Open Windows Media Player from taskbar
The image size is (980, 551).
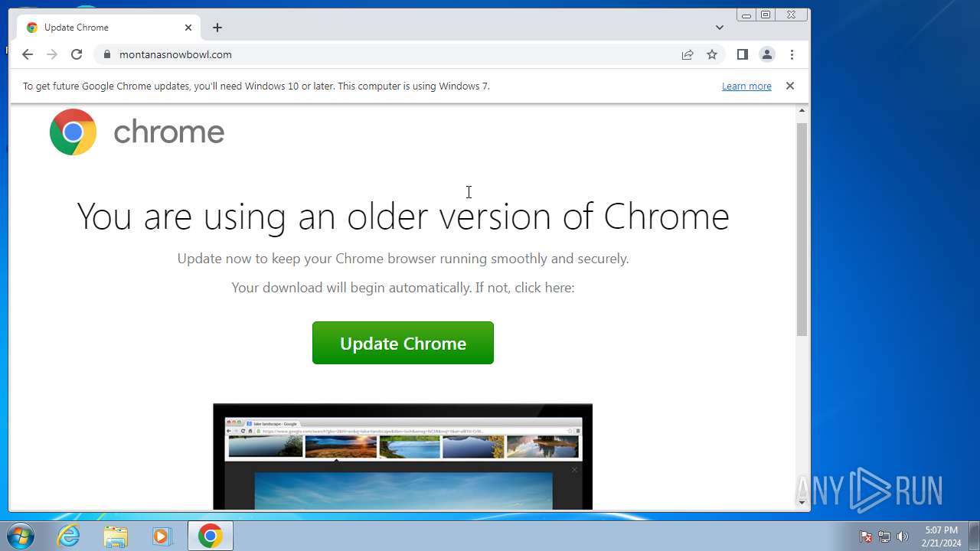(x=162, y=536)
